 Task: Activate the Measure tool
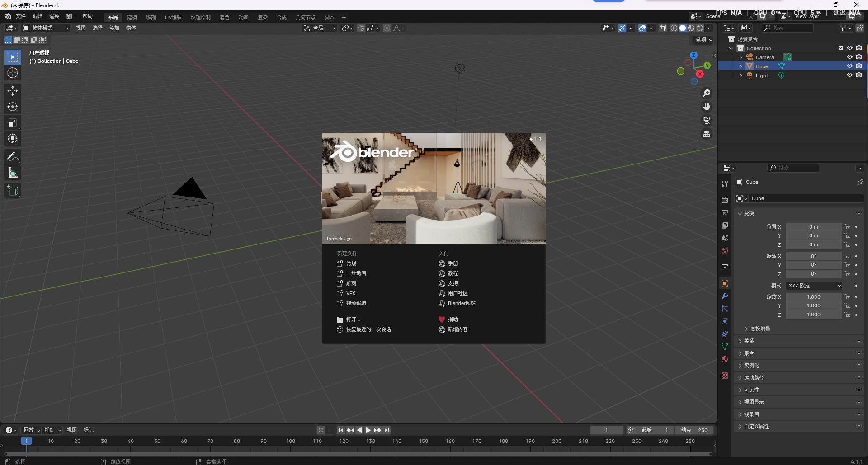(x=12, y=172)
